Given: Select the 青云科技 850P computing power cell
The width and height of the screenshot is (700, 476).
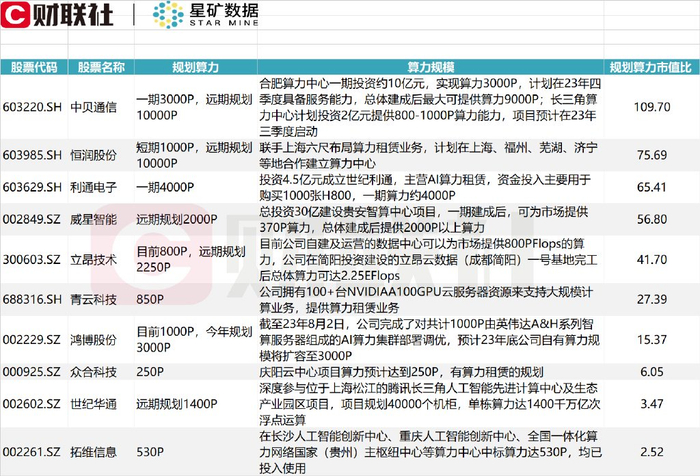Looking at the screenshot, I should pos(150,299).
